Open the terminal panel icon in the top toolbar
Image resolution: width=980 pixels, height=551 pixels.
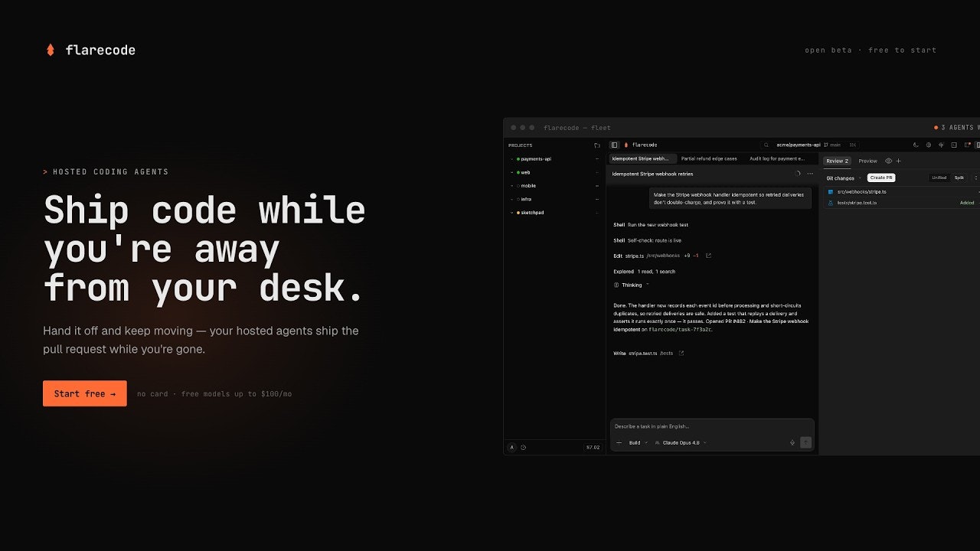coord(954,145)
